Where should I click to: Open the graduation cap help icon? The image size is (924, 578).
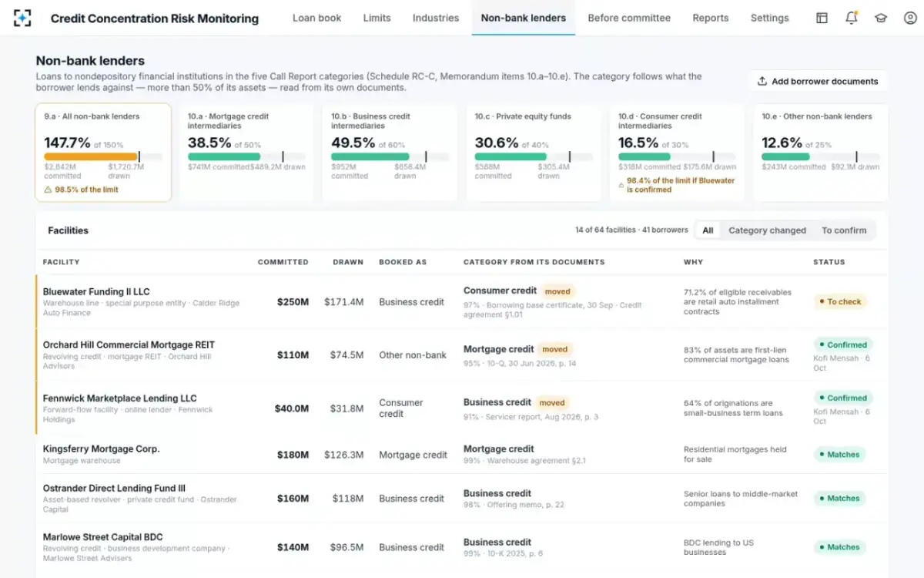click(x=881, y=18)
